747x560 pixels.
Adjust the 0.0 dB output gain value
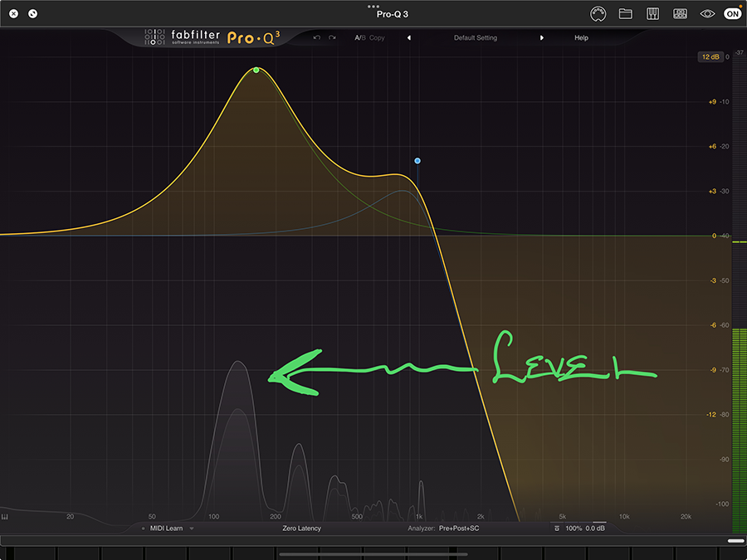(595, 528)
